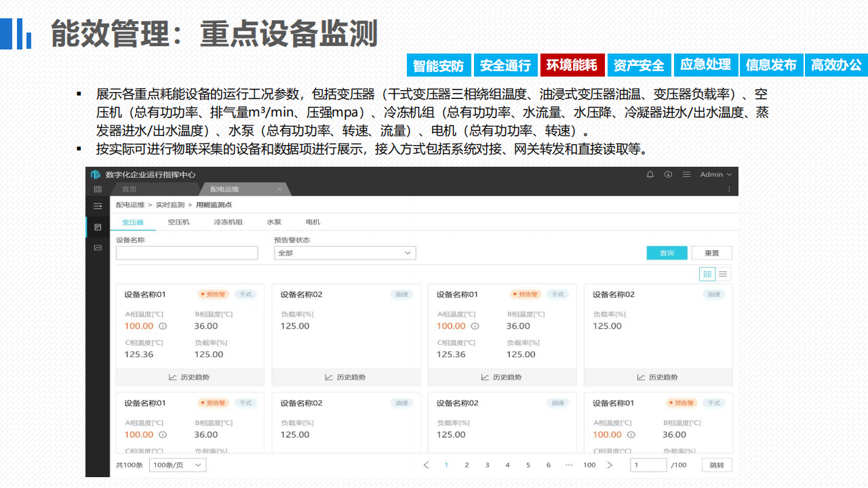
Task: Click the 共100条 total count text
Action: (130, 465)
